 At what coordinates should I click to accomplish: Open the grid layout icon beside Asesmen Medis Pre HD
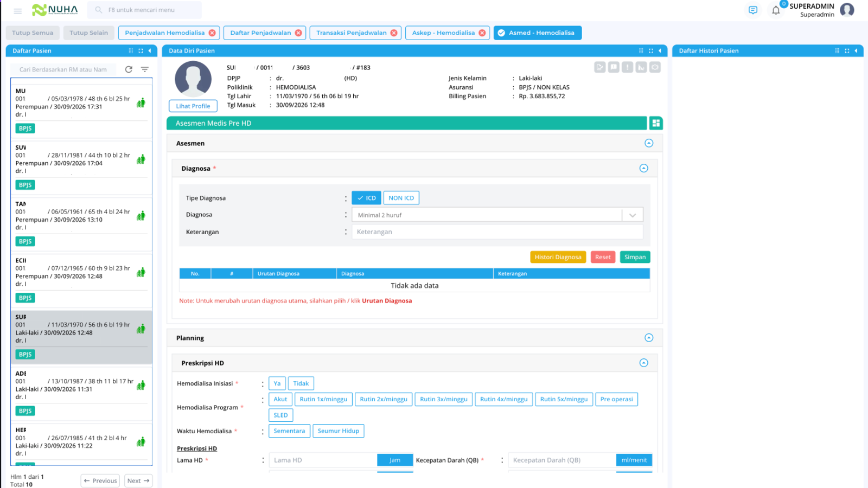[656, 123]
